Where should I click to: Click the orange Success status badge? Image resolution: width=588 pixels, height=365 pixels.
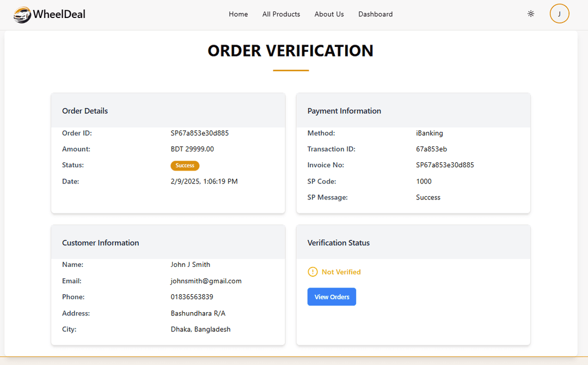[185, 166]
